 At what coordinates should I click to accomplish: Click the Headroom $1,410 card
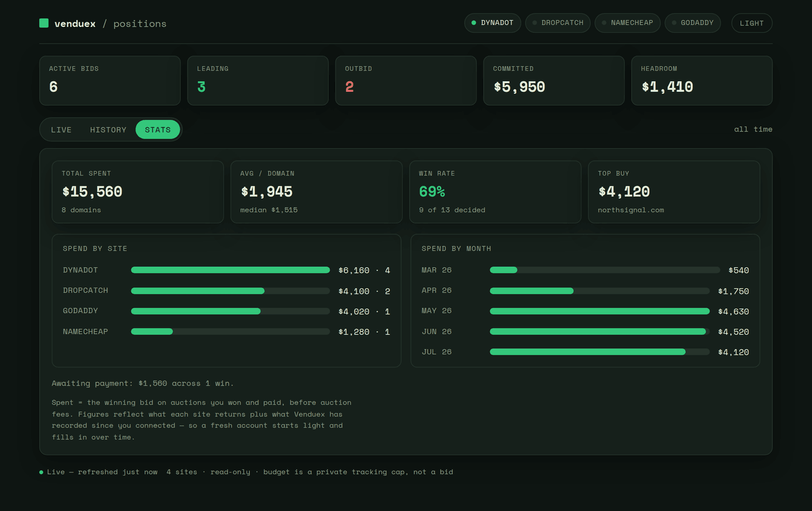pyautogui.click(x=702, y=81)
